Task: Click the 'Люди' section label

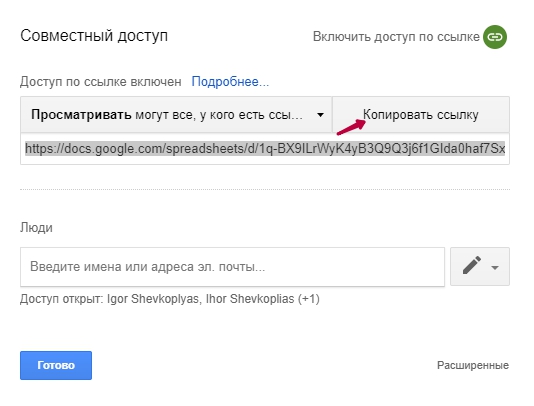Action: (36, 228)
